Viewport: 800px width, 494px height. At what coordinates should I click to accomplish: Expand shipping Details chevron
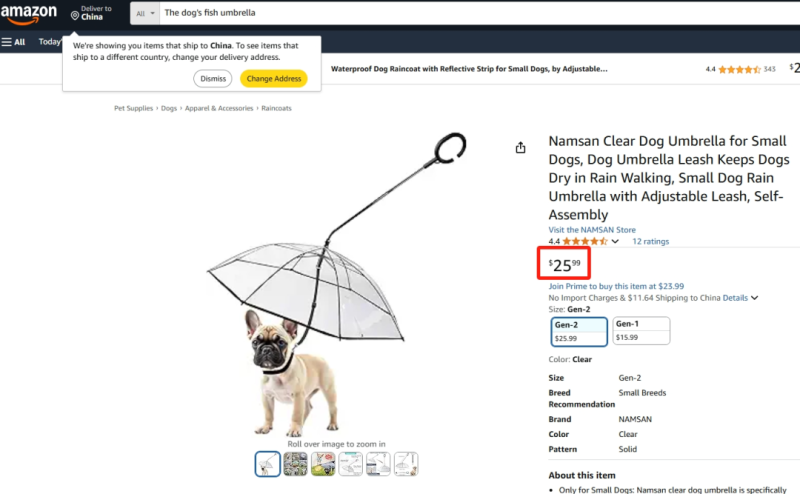[x=755, y=298]
